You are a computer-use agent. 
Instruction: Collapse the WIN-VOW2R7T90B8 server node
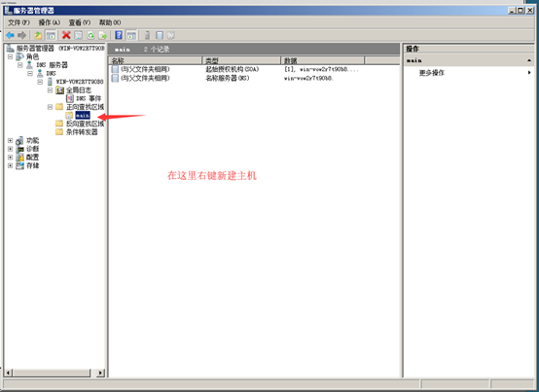point(40,82)
